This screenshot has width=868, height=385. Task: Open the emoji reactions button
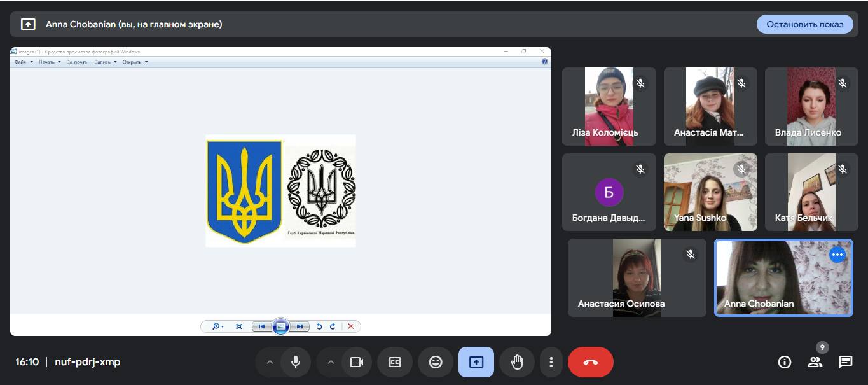(x=436, y=362)
